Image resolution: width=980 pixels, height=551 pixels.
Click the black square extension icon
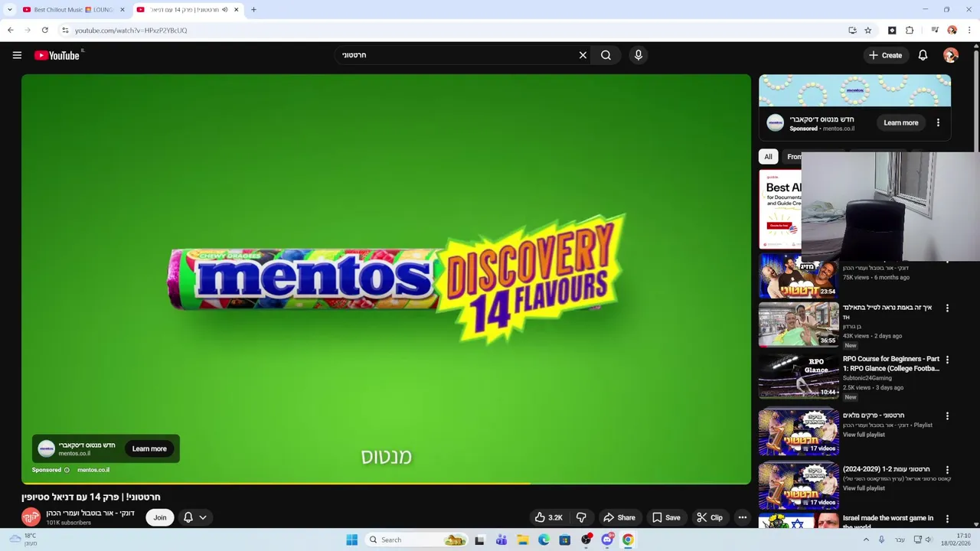892,31
